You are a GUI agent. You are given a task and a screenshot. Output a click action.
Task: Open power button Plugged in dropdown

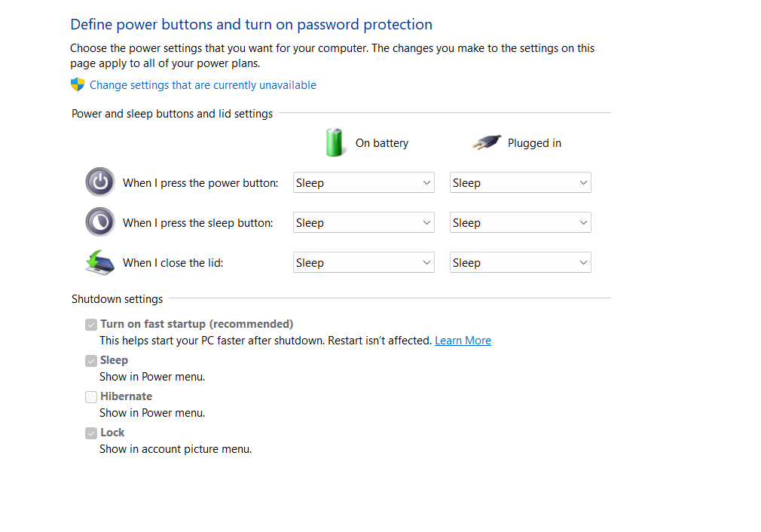coord(520,182)
